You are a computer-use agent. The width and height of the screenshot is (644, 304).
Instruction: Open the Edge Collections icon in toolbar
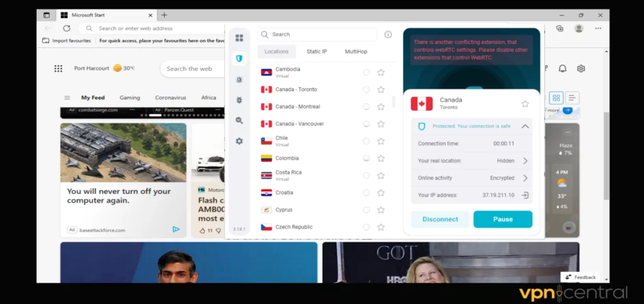point(559,28)
